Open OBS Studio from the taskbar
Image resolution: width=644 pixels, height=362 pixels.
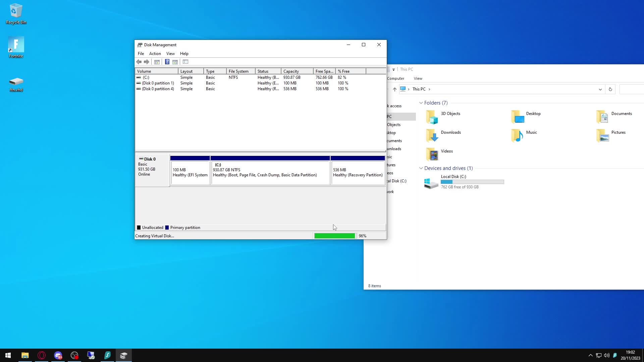click(x=74, y=355)
